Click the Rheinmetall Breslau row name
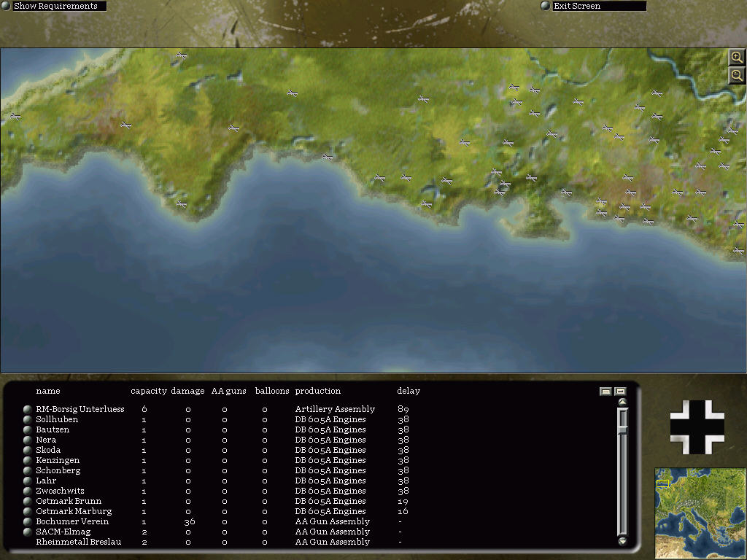747x560 pixels. (79, 542)
